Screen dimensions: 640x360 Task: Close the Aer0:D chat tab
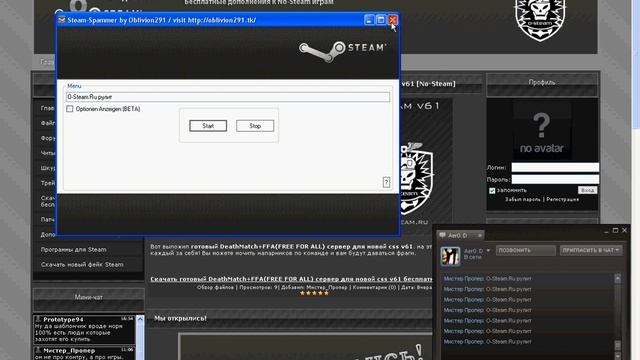tap(480, 236)
